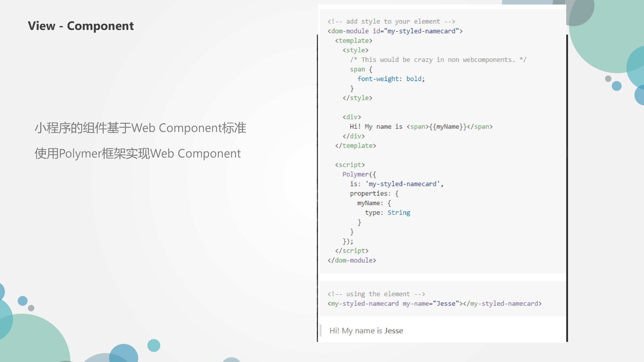The image size is (644, 362).
Task: Click the <my-styled-namecard my-name="Jesse"> usage line
Action: [435, 304]
